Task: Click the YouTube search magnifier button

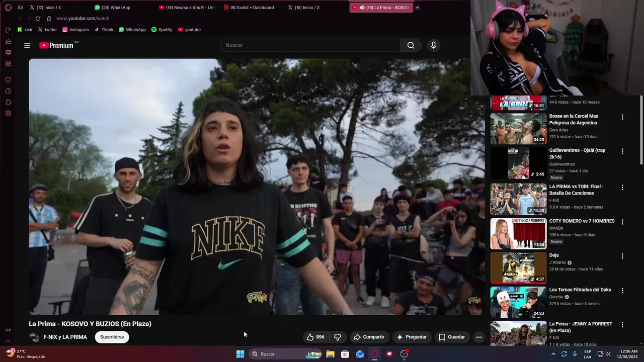Action: [x=411, y=45]
